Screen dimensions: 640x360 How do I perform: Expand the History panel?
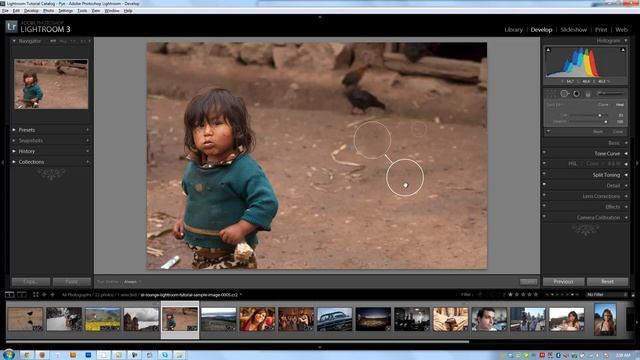[14, 151]
